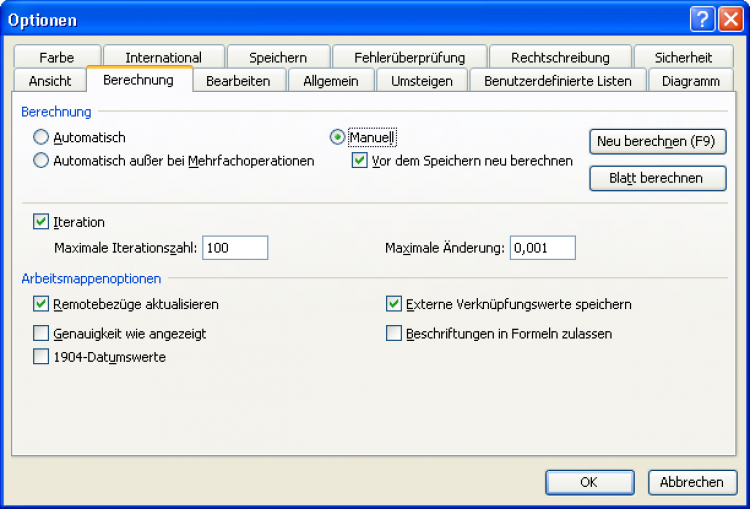Select the Manuell radio button
The image size is (750, 509).
click(338, 137)
